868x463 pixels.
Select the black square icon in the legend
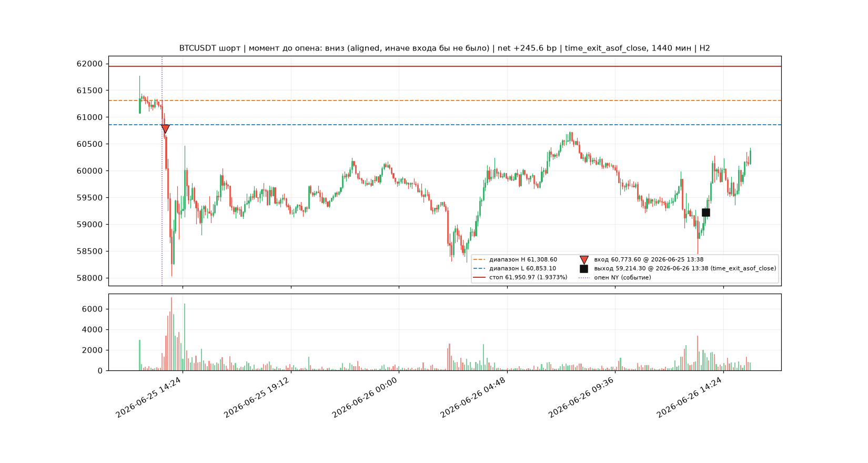(584, 268)
